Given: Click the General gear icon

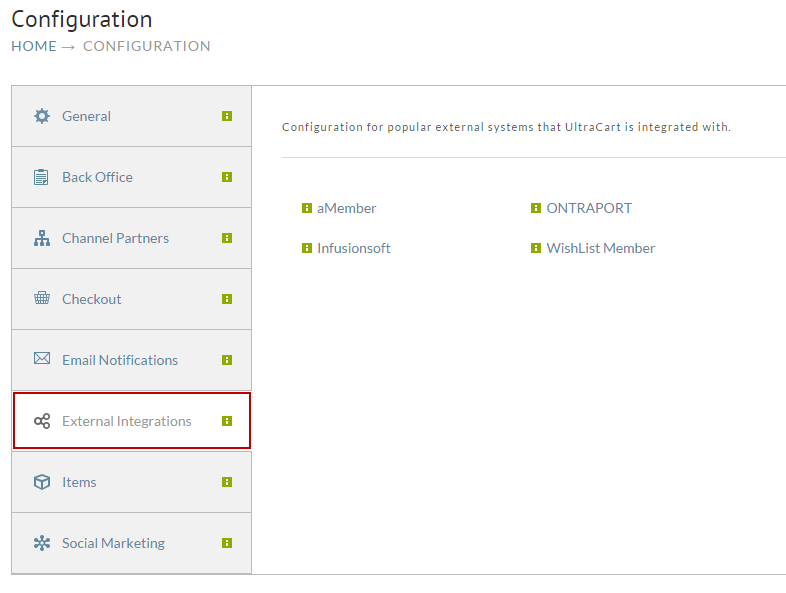Looking at the screenshot, I should (42, 116).
